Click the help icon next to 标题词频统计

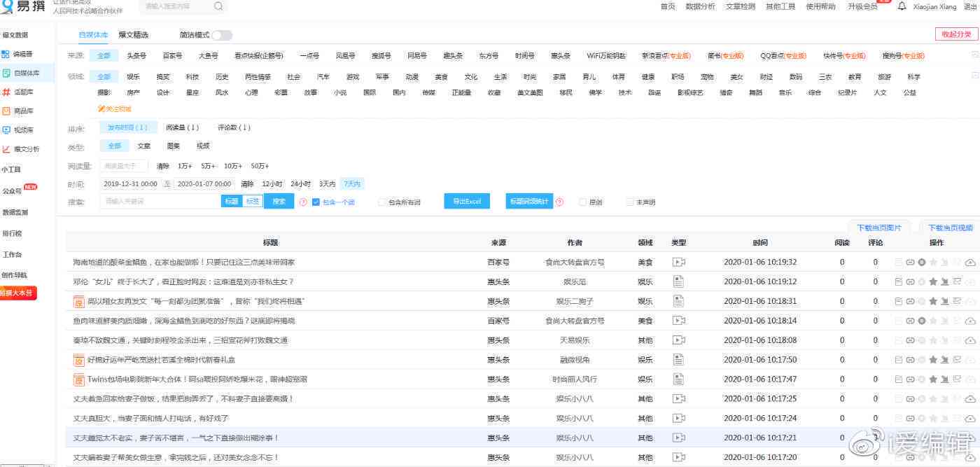pyautogui.click(x=559, y=202)
